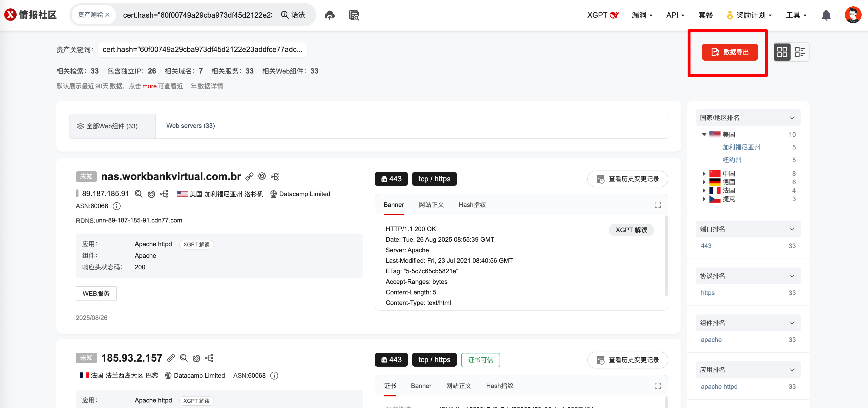Click the search query input field
Screen dimensions: 868x408
click(x=198, y=15)
